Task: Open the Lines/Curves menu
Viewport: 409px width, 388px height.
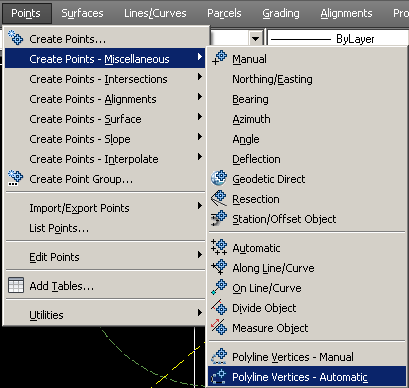Action: [155, 13]
